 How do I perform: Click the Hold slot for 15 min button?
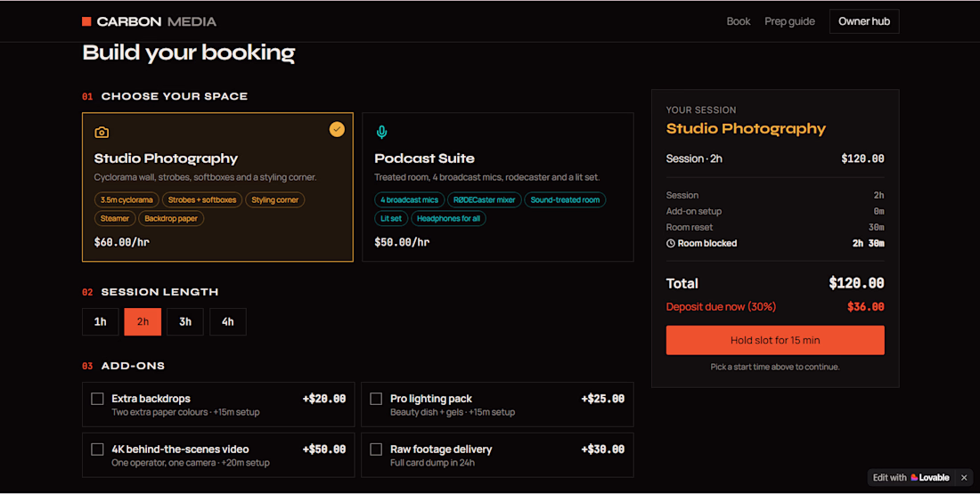coord(775,340)
